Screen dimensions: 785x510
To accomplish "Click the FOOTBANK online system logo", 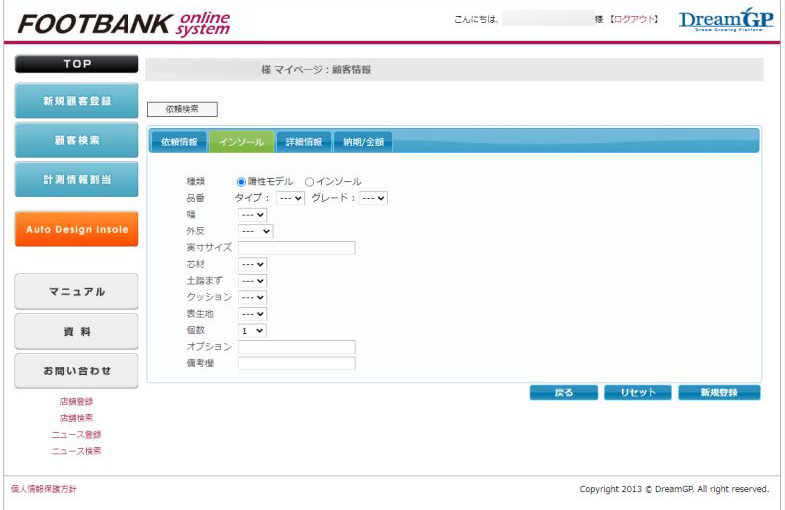I will (x=124, y=23).
